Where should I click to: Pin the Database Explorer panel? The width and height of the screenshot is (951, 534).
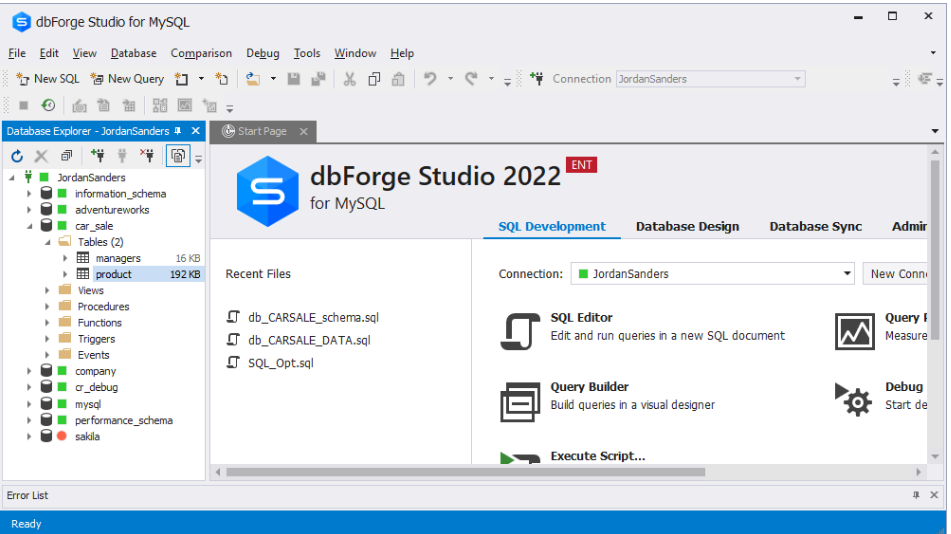[178, 131]
